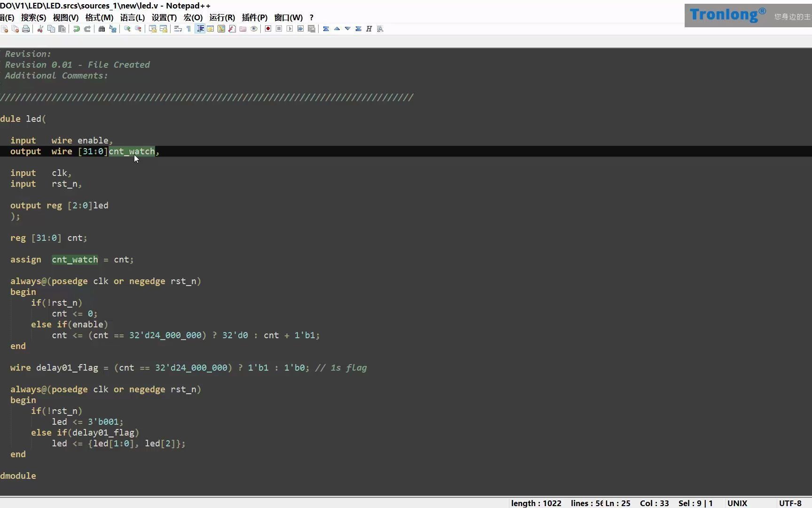This screenshot has width=812, height=508.
Task: Undo last edit with green arrow
Action: click(x=76, y=29)
